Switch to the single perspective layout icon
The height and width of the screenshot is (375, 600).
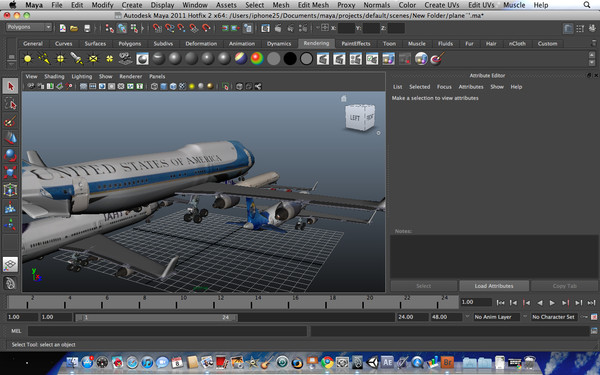click(x=10, y=264)
